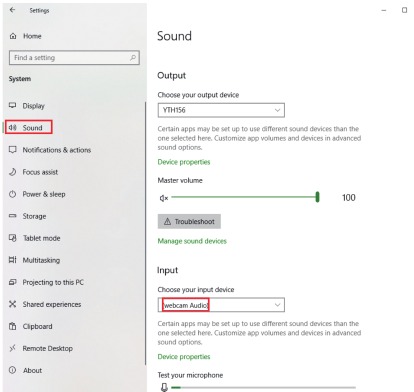The width and height of the screenshot is (414, 392).
Task: Click the Sound speaker icon in sidebar
Action: click(12, 128)
